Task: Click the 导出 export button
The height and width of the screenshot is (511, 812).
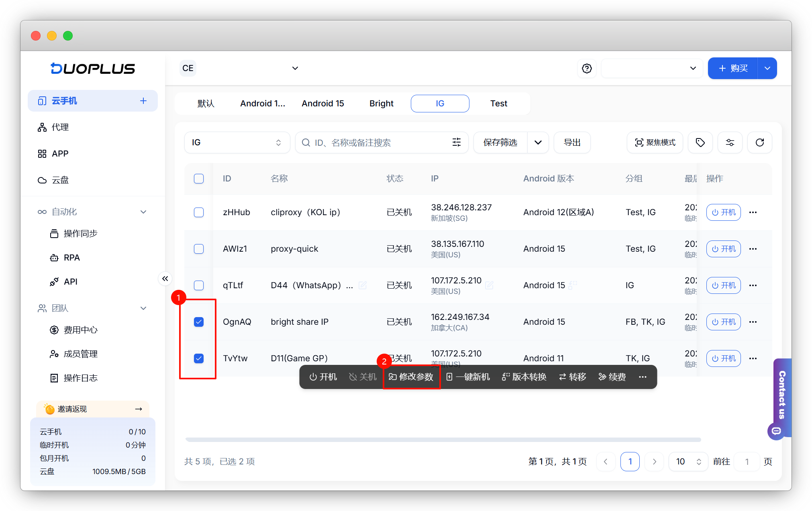Action: (572, 143)
